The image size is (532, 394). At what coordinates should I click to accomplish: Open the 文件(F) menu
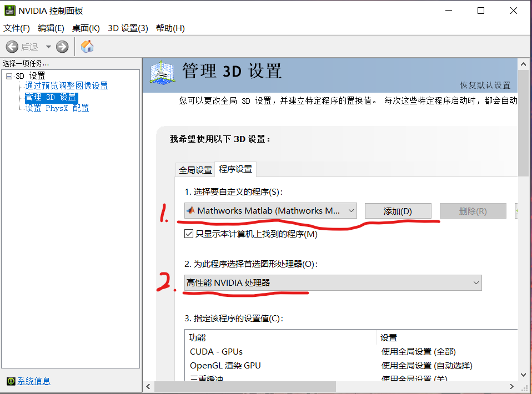[x=17, y=28]
